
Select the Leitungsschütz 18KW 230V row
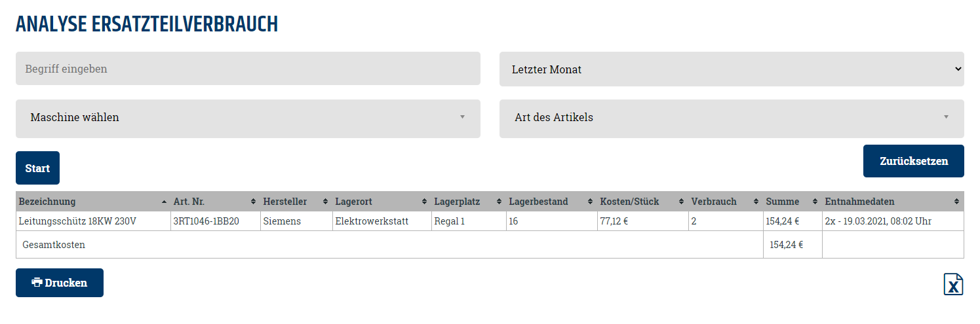(x=490, y=221)
